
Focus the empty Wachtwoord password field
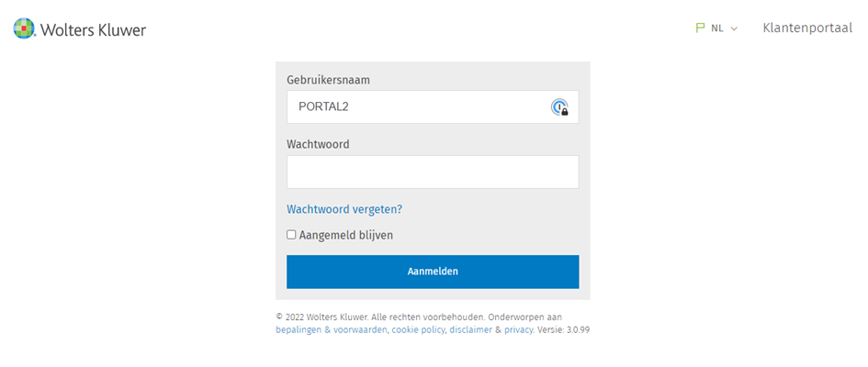pyautogui.click(x=433, y=172)
